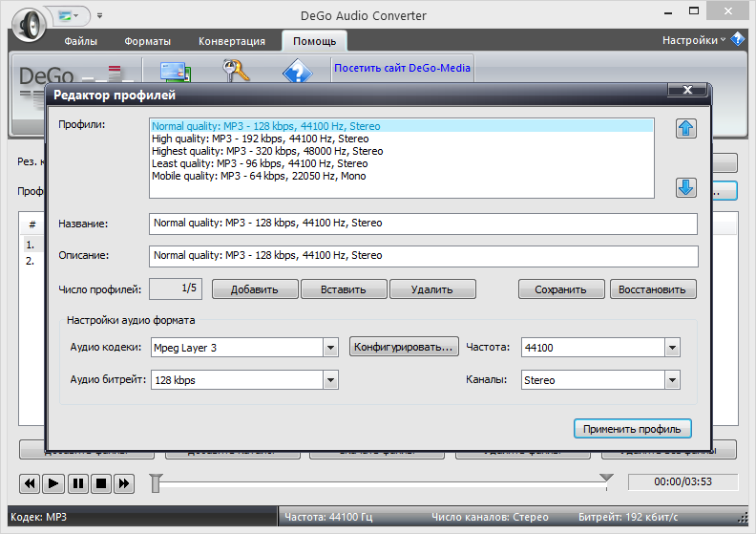Select Mobile quality 64 kbps Mono profile
This screenshot has width=756, height=534.
402,176
